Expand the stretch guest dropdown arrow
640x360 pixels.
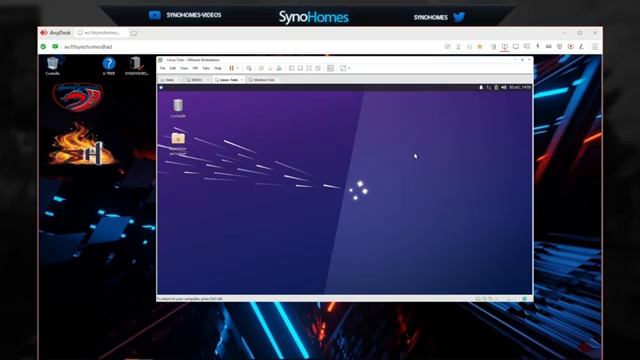pyautogui.click(x=349, y=68)
